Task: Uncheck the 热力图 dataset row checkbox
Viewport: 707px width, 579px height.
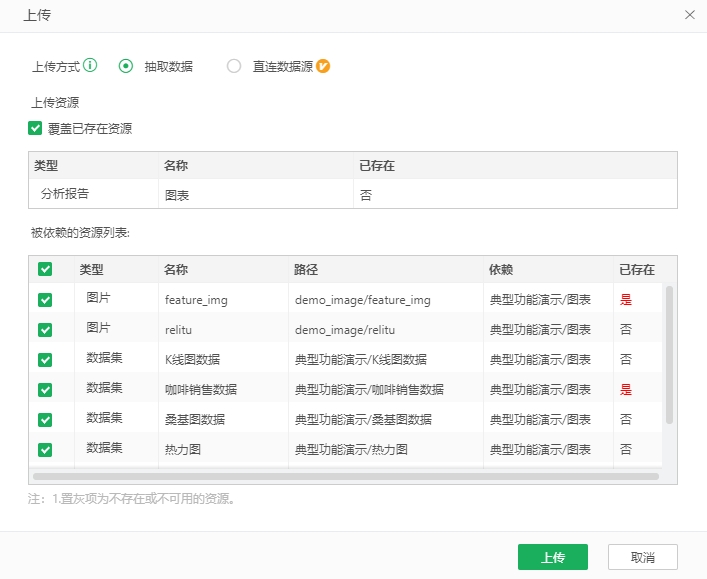Action: point(45,449)
